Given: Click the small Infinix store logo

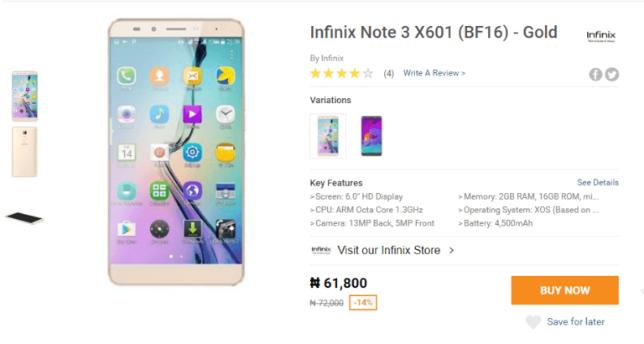Looking at the screenshot, I should coord(320,250).
